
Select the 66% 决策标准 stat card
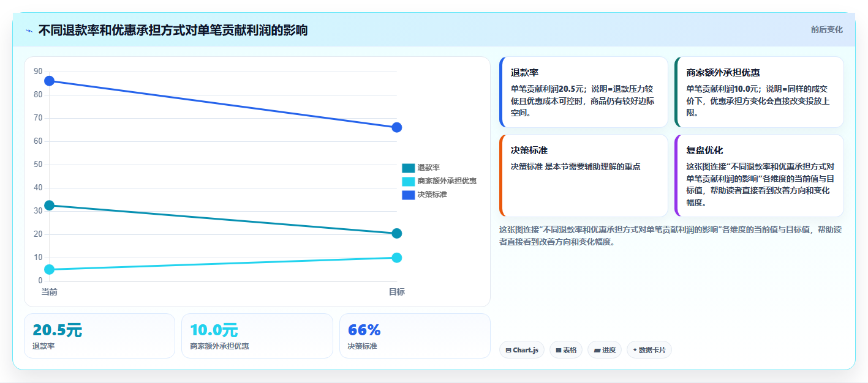point(415,336)
